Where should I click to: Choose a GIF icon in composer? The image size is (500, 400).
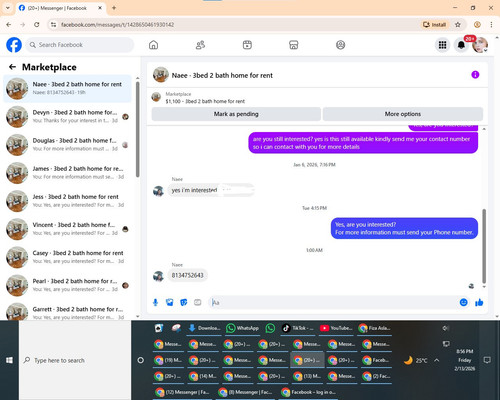(198, 302)
